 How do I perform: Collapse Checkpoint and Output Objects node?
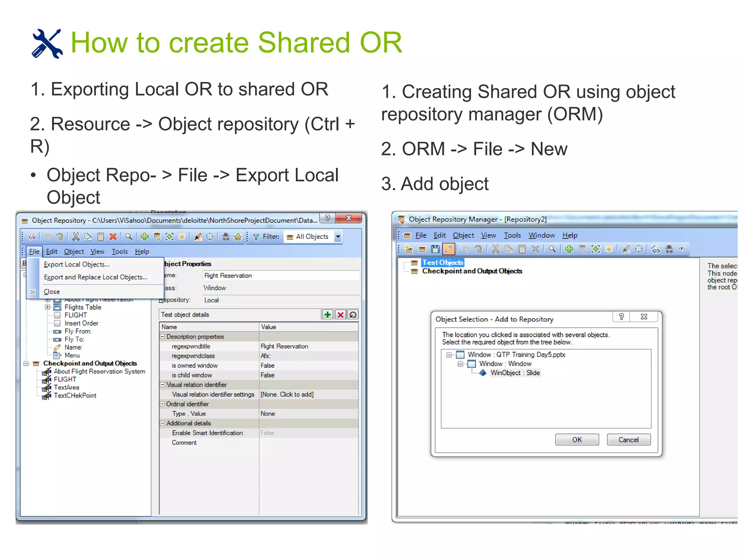(x=26, y=363)
